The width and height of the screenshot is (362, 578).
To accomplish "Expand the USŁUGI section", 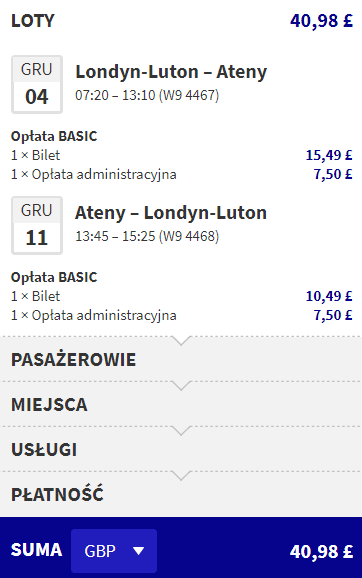I will pyautogui.click(x=181, y=449).
